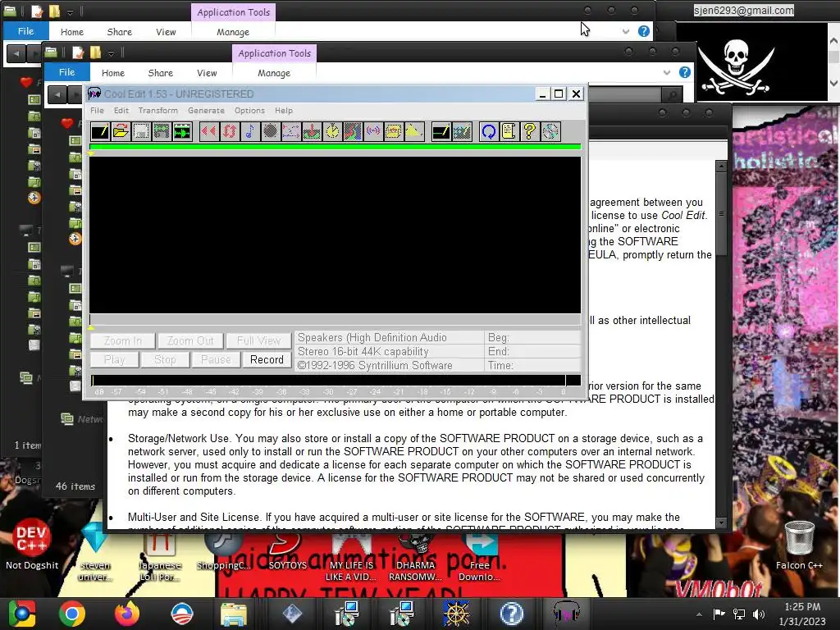Click the multicolor spectral map icon
This screenshot has height=630, width=840.
pyautogui.click(x=353, y=131)
